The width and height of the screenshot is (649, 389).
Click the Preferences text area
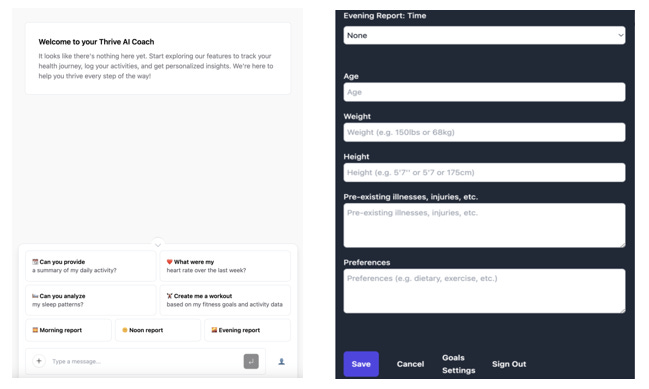(484, 291)
